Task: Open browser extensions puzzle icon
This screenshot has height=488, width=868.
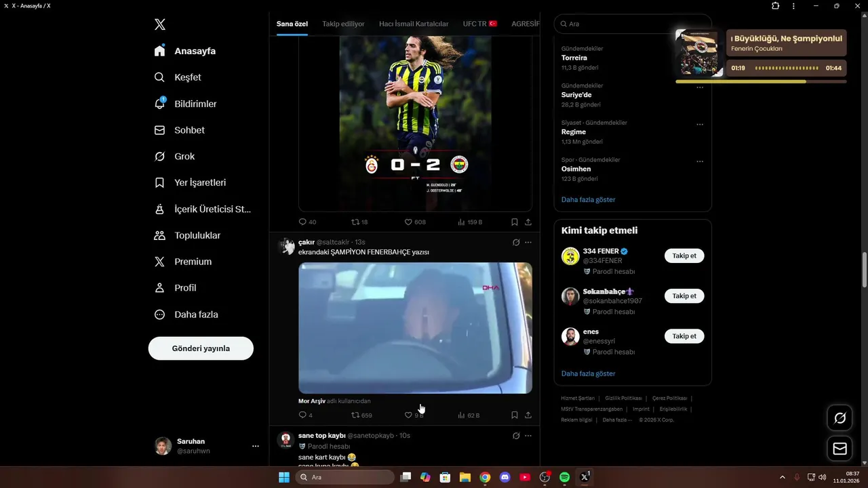Action: [775, 6]
